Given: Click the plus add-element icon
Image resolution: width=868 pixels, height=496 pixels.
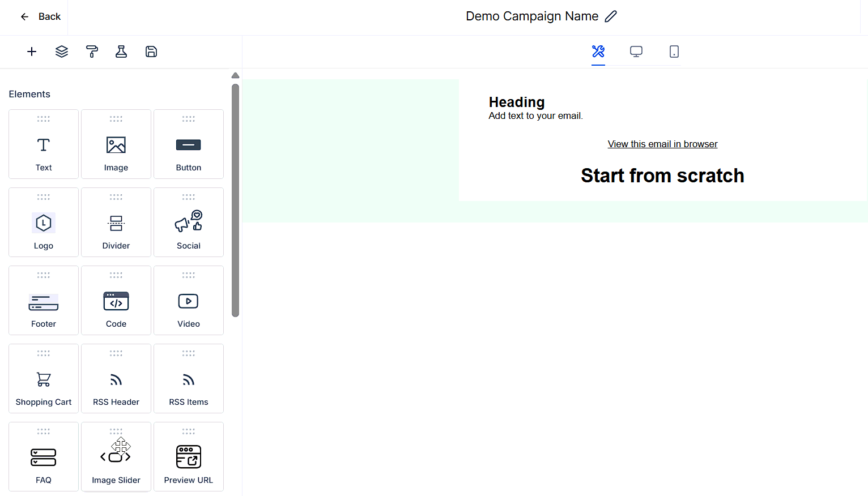Looking at the screenshot, I should (32, 52).
